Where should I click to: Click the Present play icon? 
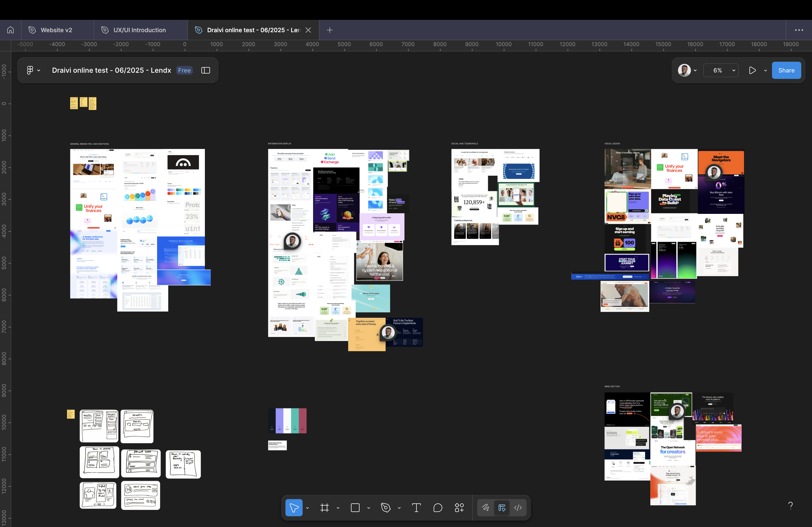752,70
